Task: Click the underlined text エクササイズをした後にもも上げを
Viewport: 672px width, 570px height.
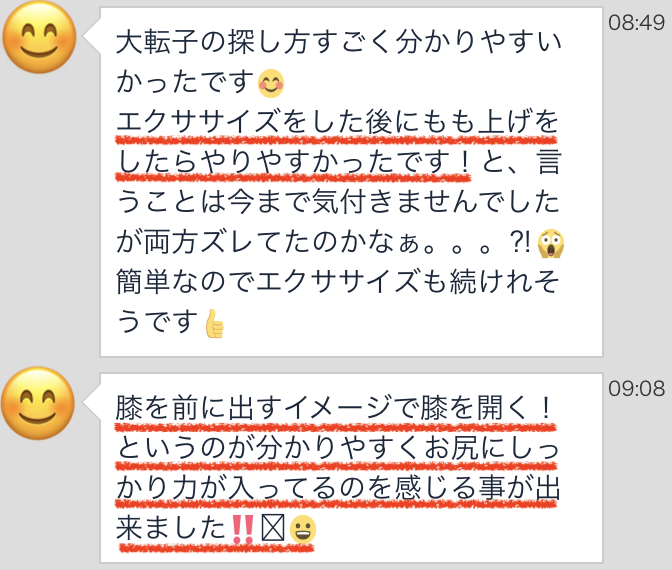Action: 337,122
